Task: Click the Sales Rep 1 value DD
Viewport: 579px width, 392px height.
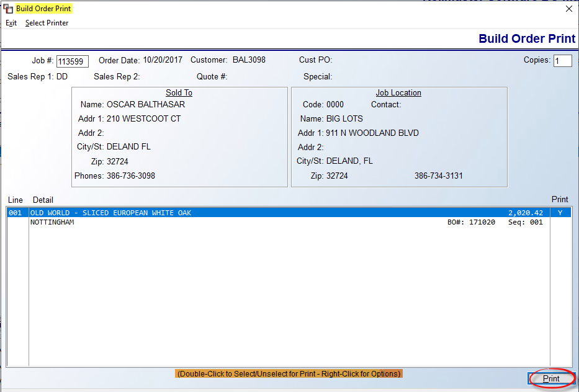Action: pyautogui.click(x=62, y=77)
